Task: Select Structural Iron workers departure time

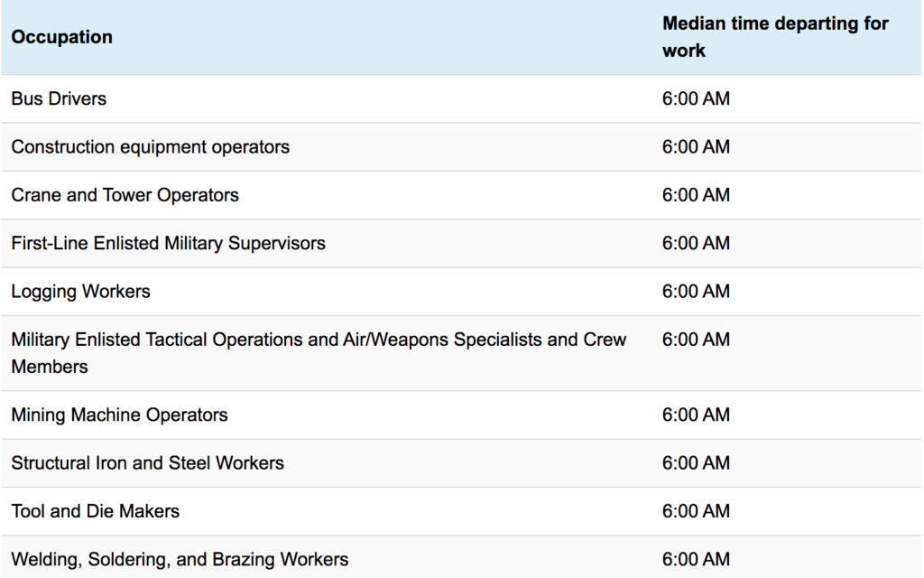Action: coord(696,463)
